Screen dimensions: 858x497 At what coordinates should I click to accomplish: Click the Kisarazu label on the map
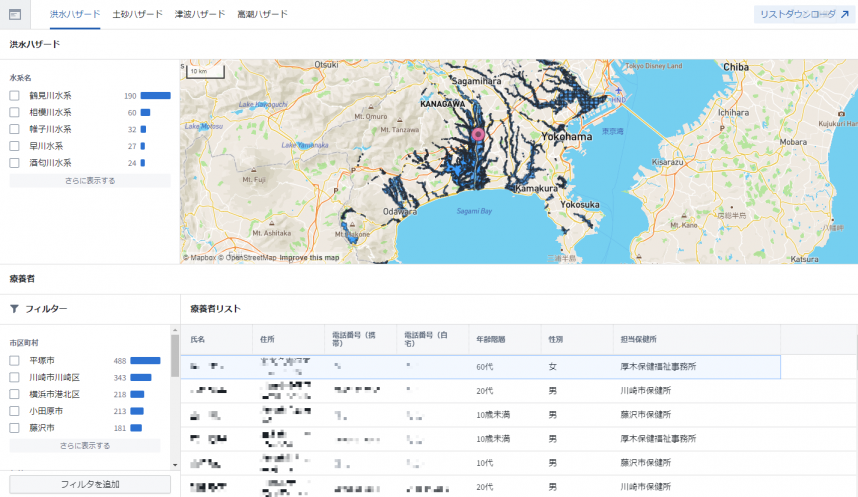(x=668, y=162)
